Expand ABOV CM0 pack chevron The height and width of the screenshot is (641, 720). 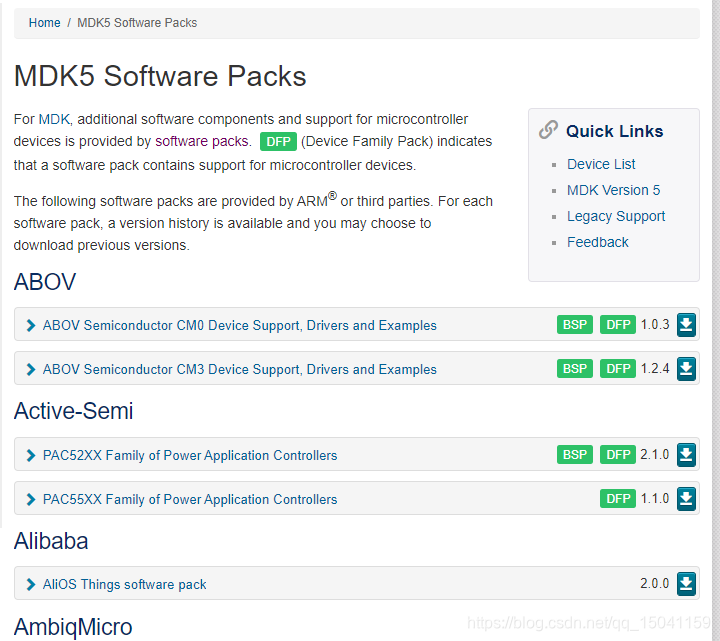[x=31, y=325]
